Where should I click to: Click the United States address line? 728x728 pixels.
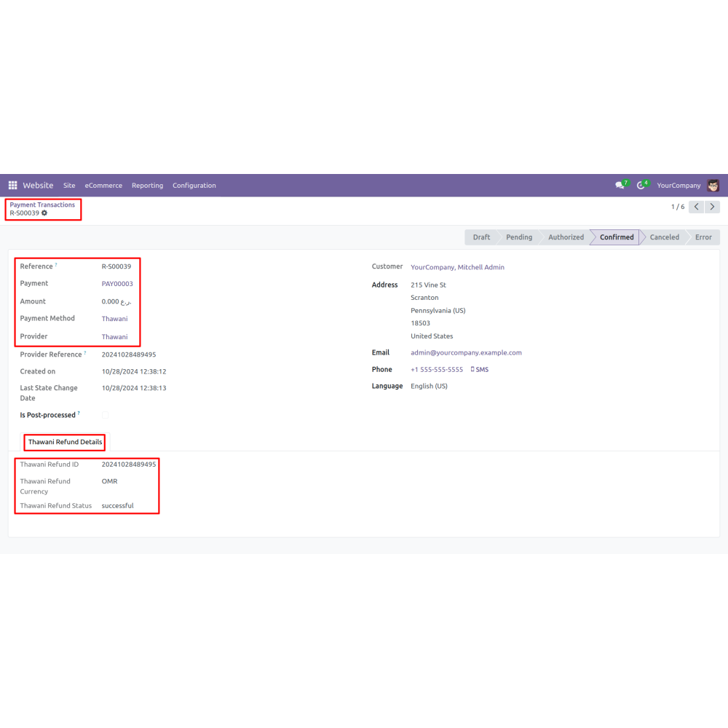432,336
